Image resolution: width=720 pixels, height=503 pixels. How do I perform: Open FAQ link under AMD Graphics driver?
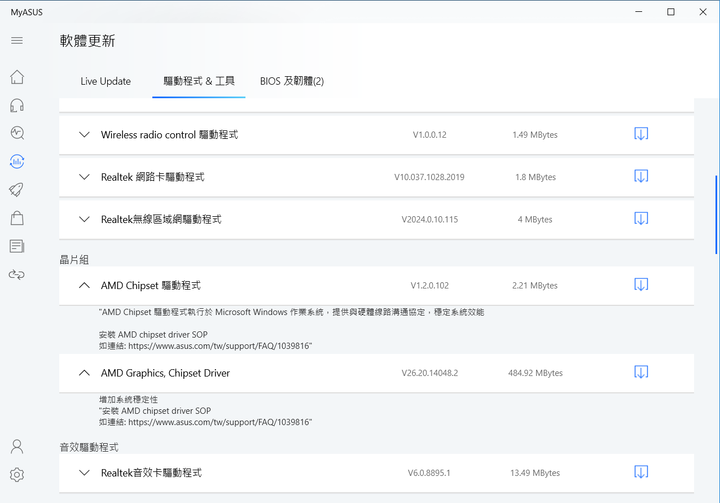coord(219,422)
